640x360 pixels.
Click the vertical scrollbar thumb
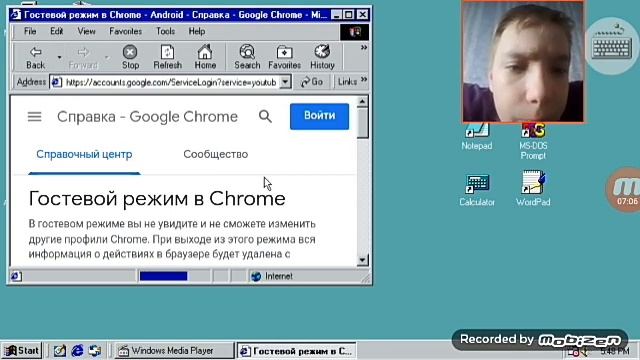[x=362, y=123]
